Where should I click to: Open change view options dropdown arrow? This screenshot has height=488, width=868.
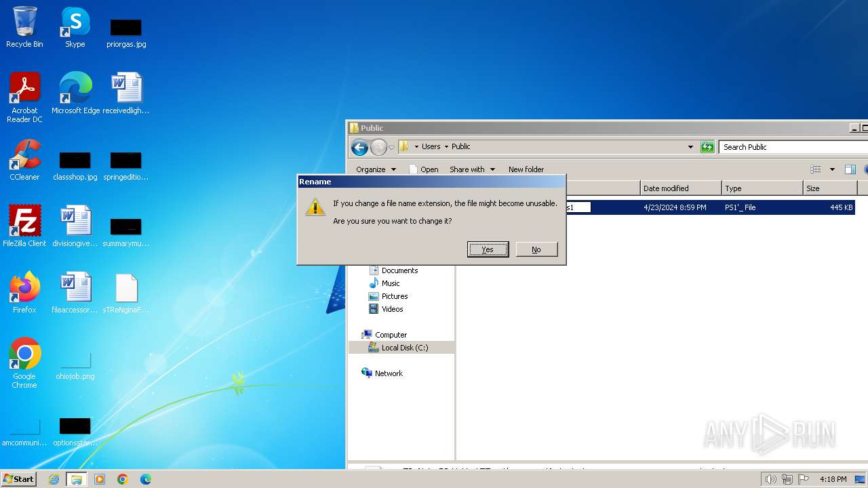pyautogui.click(x=832, y=169)
